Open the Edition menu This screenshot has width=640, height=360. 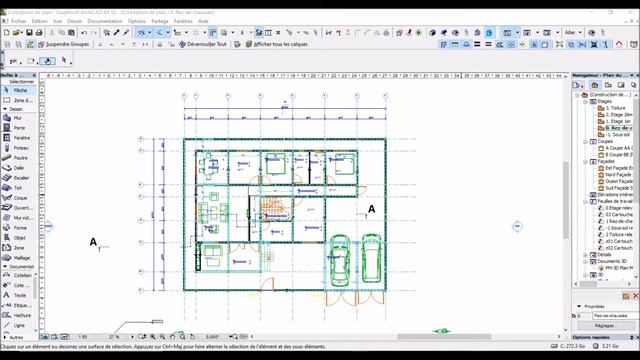click(40, 21)
